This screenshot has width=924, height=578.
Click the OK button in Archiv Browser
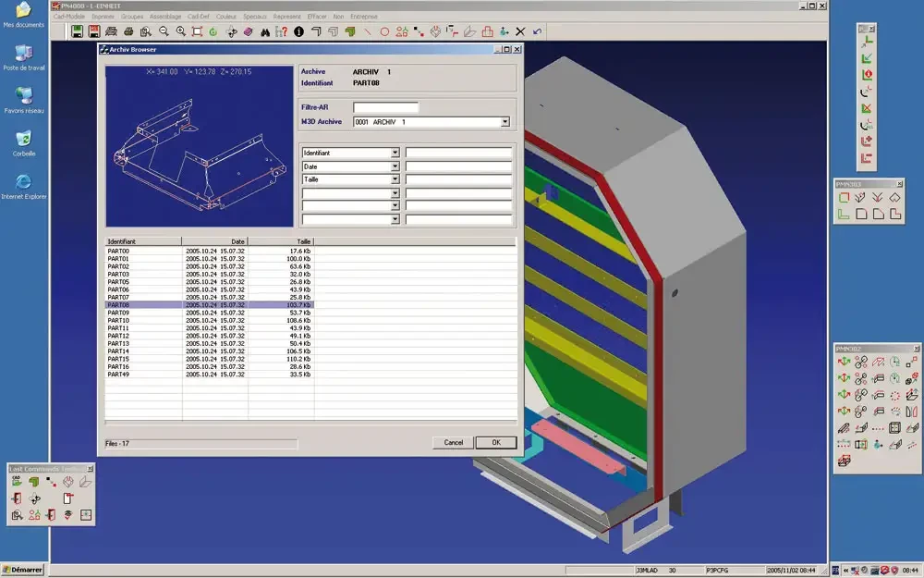click(x=496, y=442)
